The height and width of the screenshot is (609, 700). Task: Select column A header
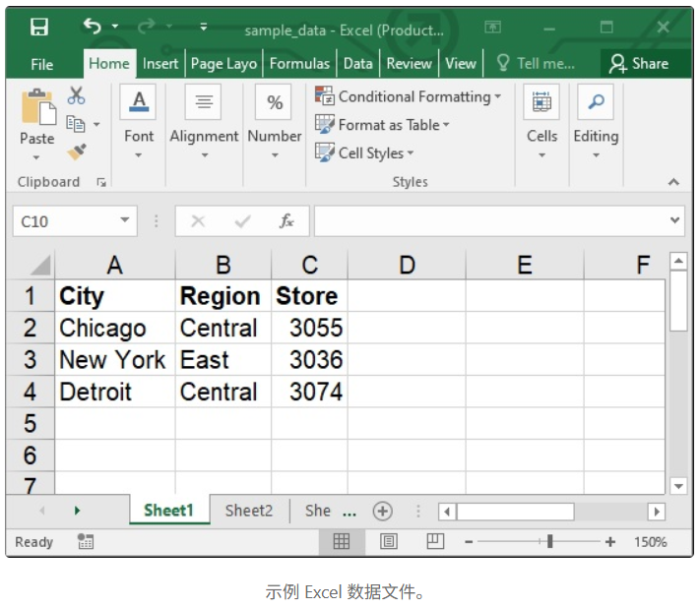(x=115, y=265)
